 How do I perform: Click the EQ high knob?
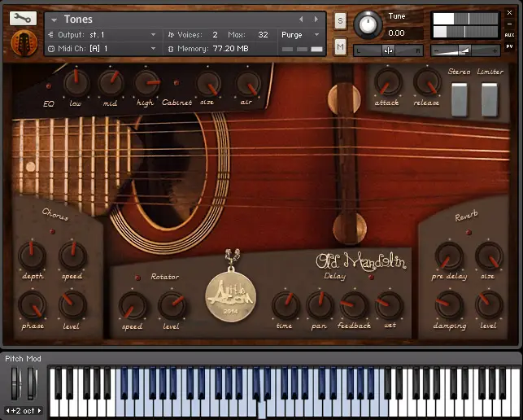tap(146, 84)
